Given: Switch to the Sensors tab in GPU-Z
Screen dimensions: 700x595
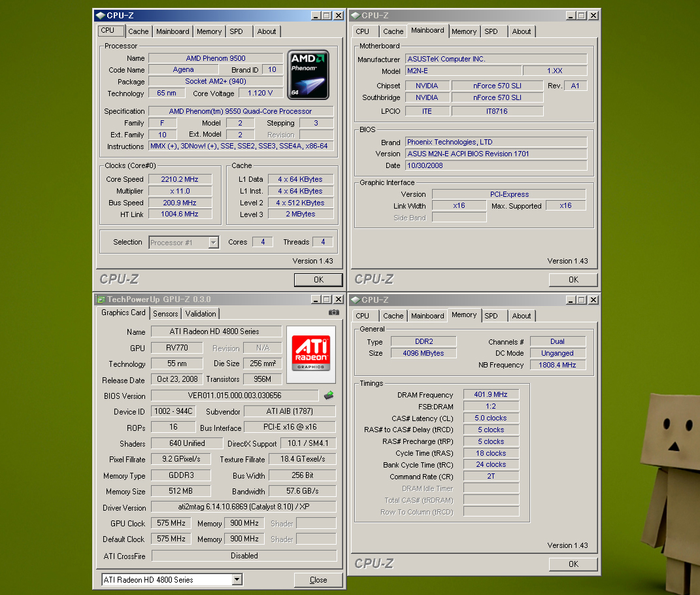Looking at the screenshot, I should (165, 314).
